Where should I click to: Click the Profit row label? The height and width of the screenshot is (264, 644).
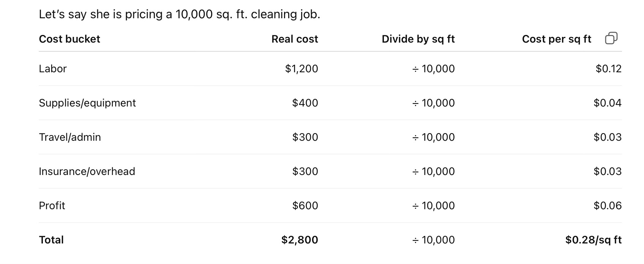pos(52,205)
